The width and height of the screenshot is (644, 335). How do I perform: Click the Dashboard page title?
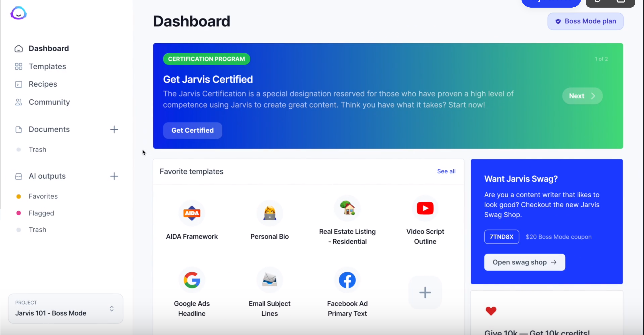click(192, 21)
